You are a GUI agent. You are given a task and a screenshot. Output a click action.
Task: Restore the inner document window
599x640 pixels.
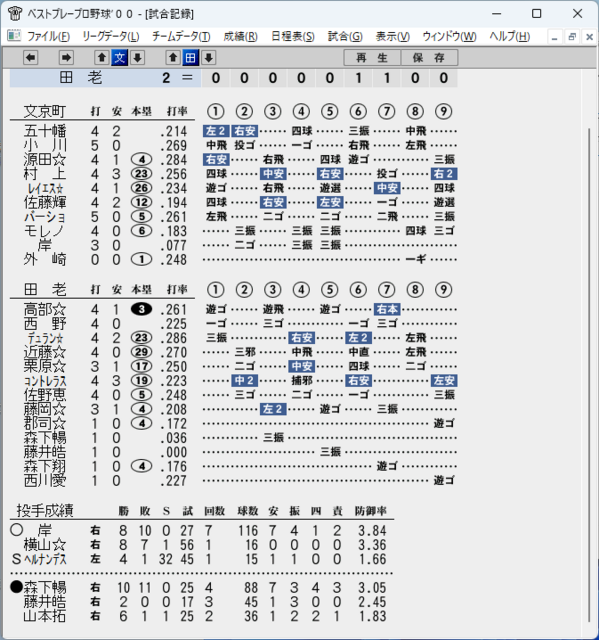[572, 37]
